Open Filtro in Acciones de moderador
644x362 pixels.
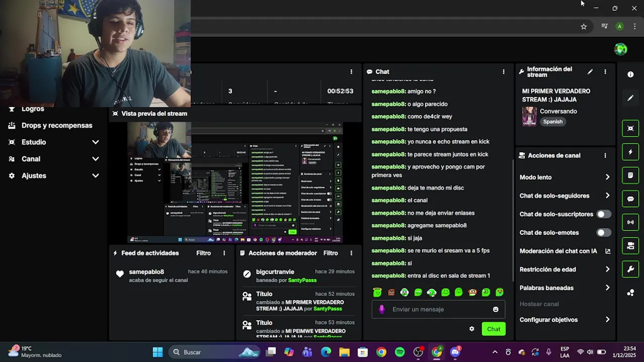(331, 253)
